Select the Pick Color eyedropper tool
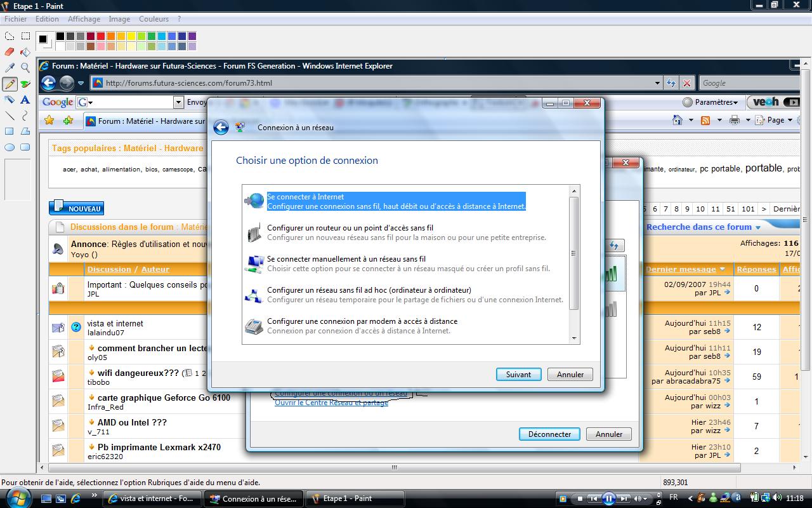The width and height of the screenshot is (812, 508). (10, 68)
